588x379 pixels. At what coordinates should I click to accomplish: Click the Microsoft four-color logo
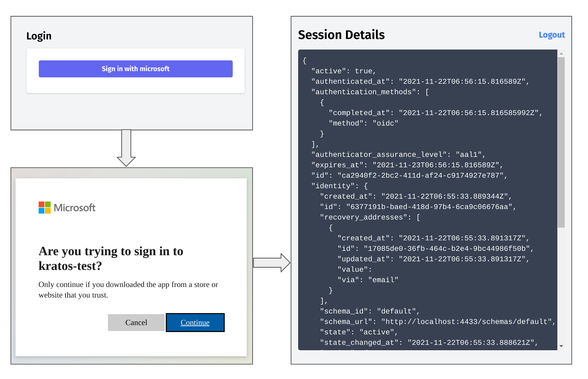click(45, 207)
